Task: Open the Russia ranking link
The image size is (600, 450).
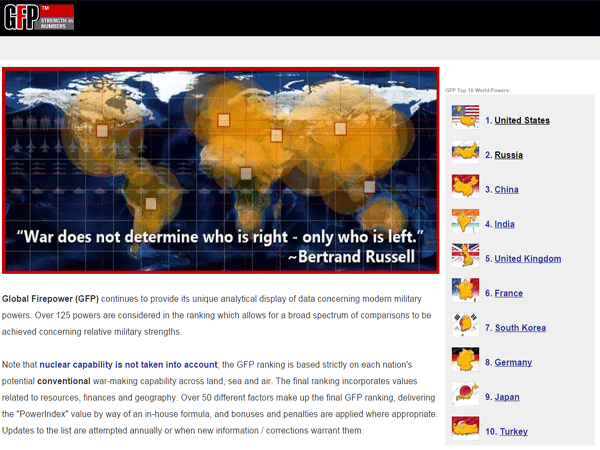Action: (508, 155)
